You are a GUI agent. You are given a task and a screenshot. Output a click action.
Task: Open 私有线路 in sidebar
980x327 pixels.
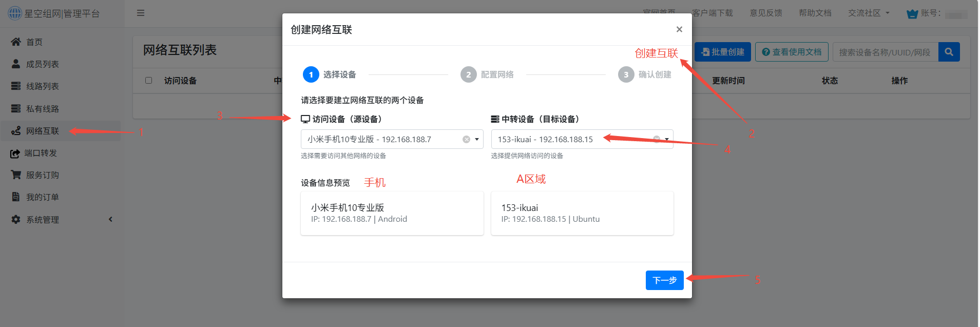(x=61, y=109)
